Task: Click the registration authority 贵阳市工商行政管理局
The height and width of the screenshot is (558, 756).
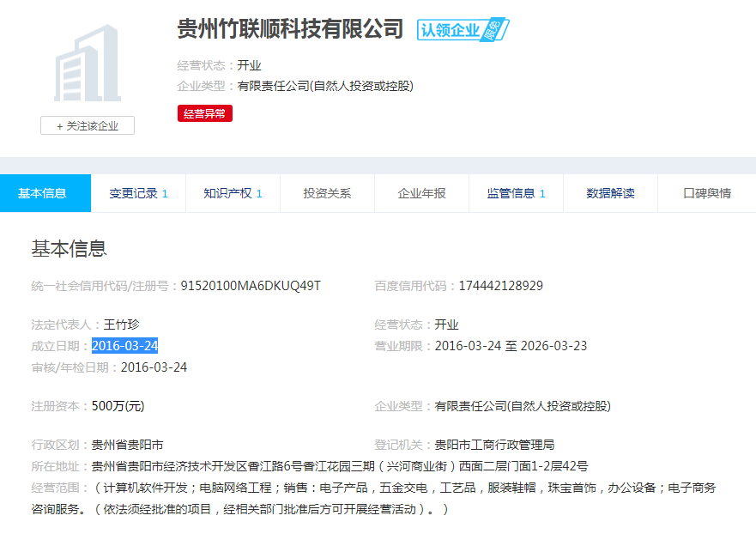Action: (494, 445)
